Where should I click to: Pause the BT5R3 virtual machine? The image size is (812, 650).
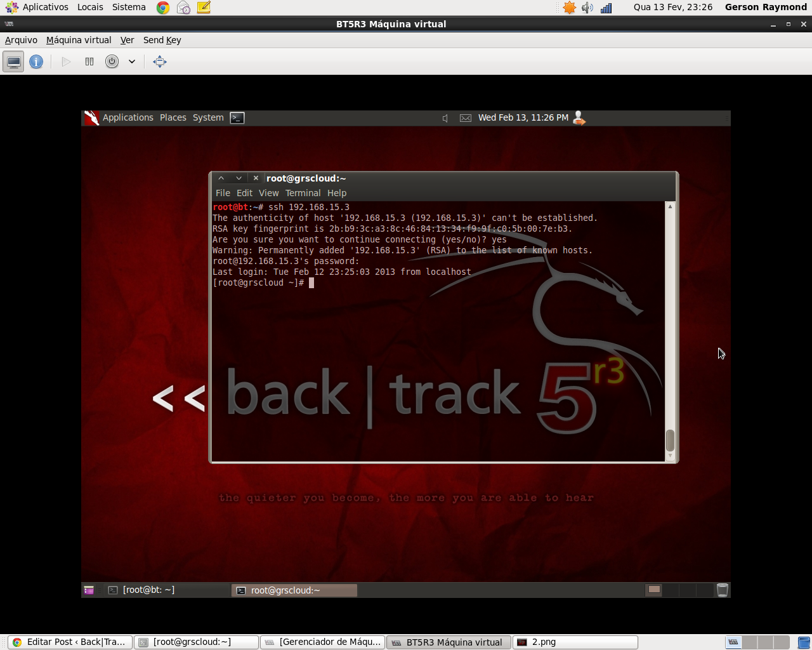click(89, 62)
